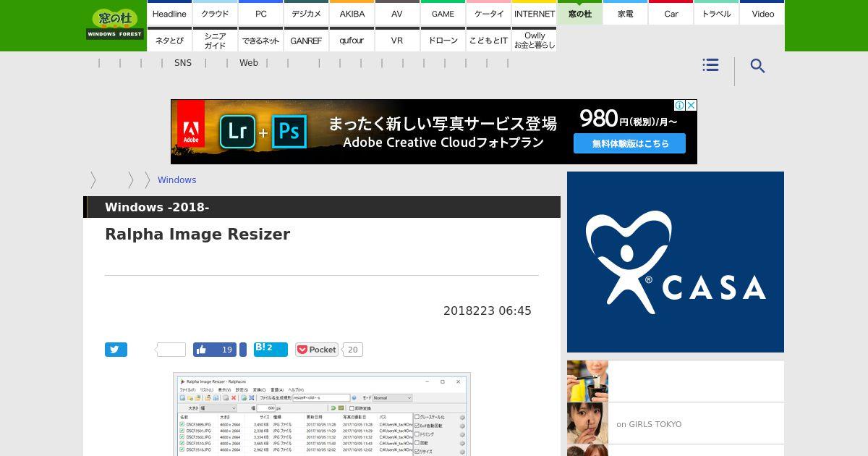868x456 pixels.
Task: Close the Adobe banner ad
Action: 691,105
